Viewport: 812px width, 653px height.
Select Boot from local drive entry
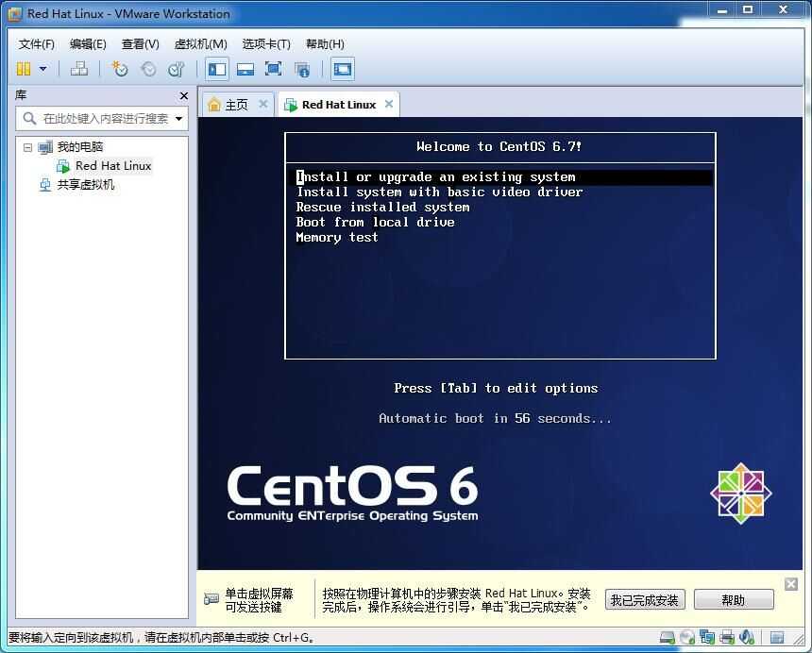375,222
